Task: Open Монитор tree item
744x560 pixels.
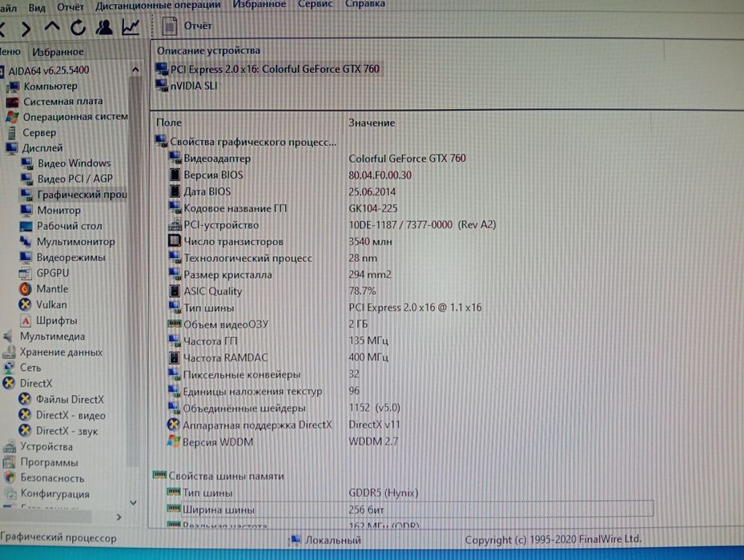Action: [50, 210]
